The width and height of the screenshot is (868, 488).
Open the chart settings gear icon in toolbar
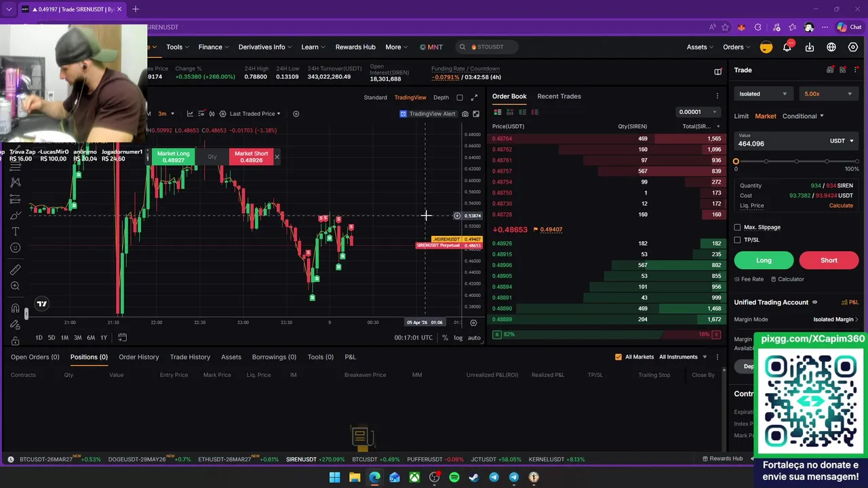pyautogui.click(x=222, y=114)
